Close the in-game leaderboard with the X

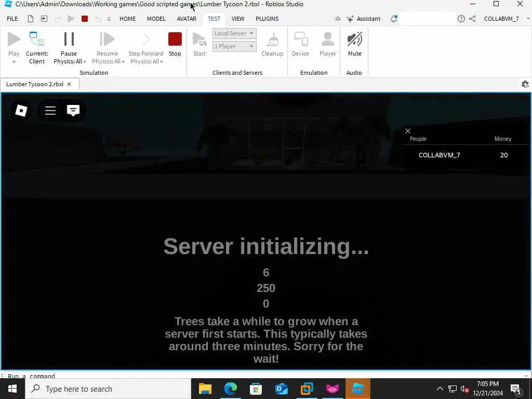tap(408, 131)
